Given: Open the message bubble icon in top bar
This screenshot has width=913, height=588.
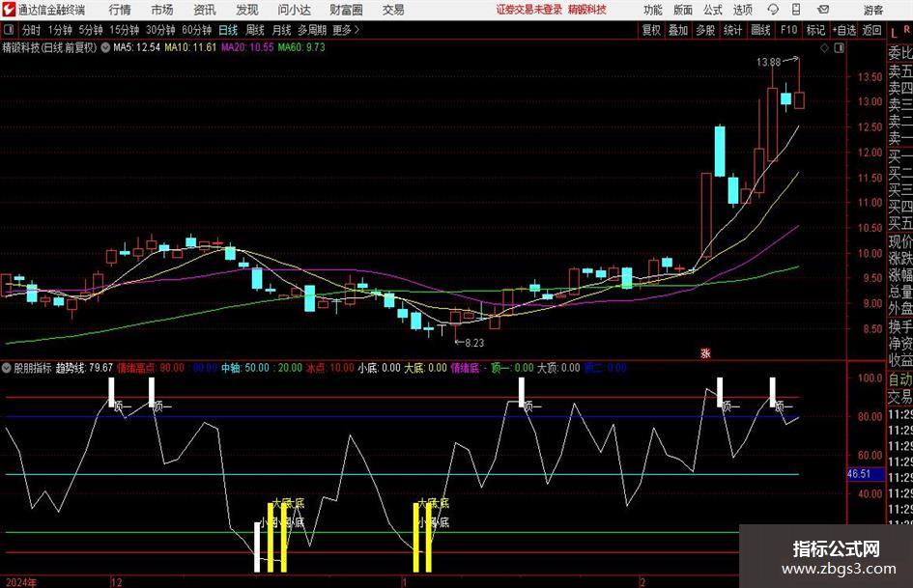Looking at the screenshot, I should [773, 10].
